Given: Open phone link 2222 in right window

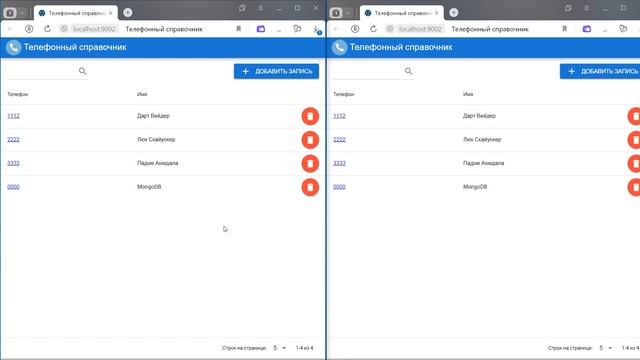Looking at the screenshot, I should coord(339,140).
